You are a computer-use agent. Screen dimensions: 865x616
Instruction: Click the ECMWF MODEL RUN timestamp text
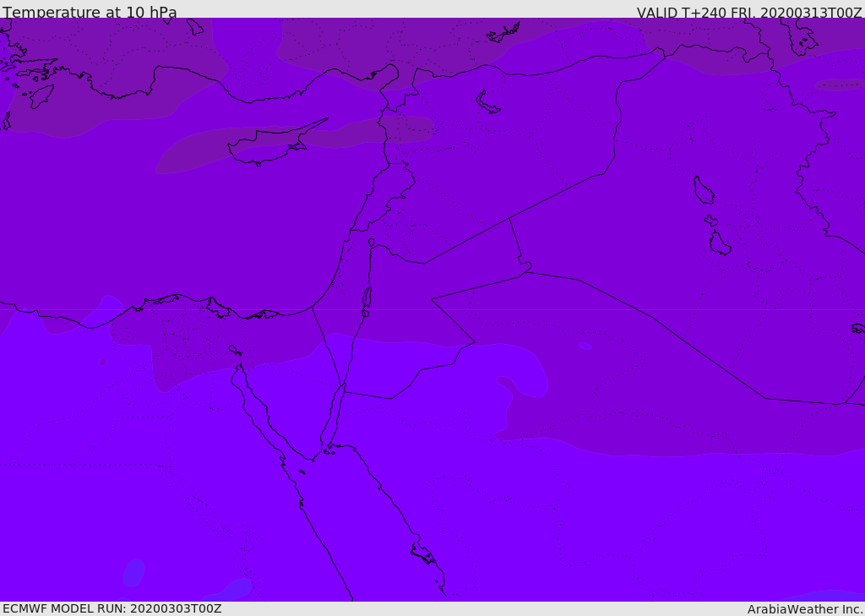112,608
